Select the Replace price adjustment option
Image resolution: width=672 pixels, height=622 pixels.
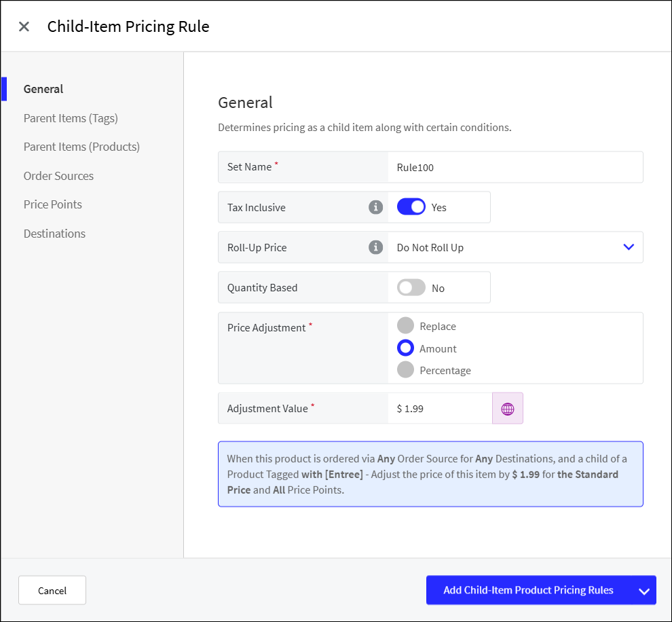click(406, 325)
